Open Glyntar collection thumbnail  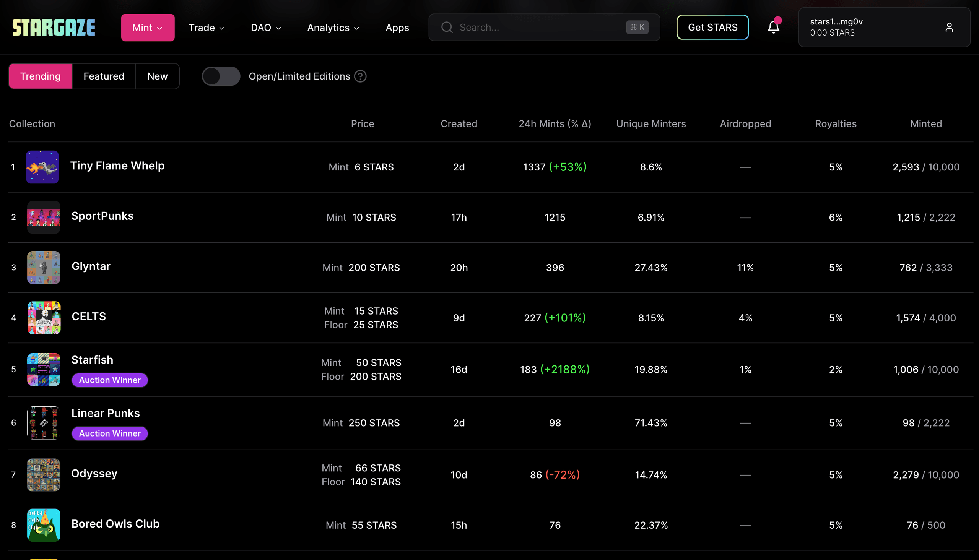44,268
